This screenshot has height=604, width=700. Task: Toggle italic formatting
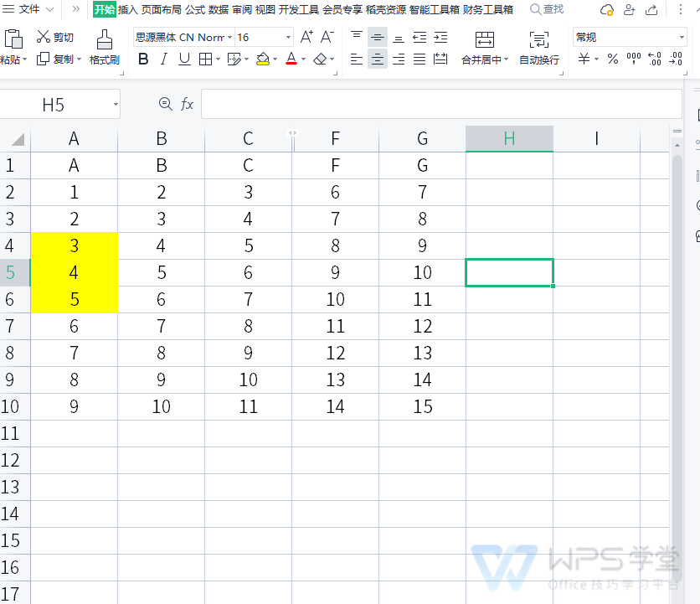164,59
